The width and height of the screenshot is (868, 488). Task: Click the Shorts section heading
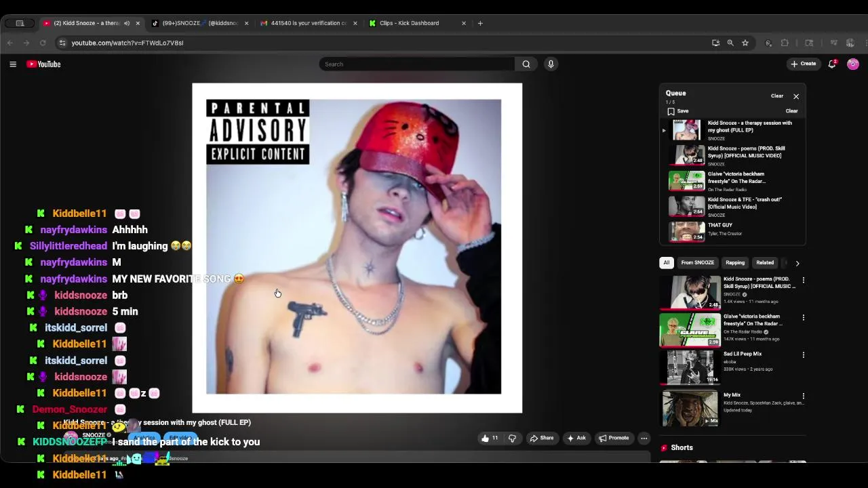[682, 448]
